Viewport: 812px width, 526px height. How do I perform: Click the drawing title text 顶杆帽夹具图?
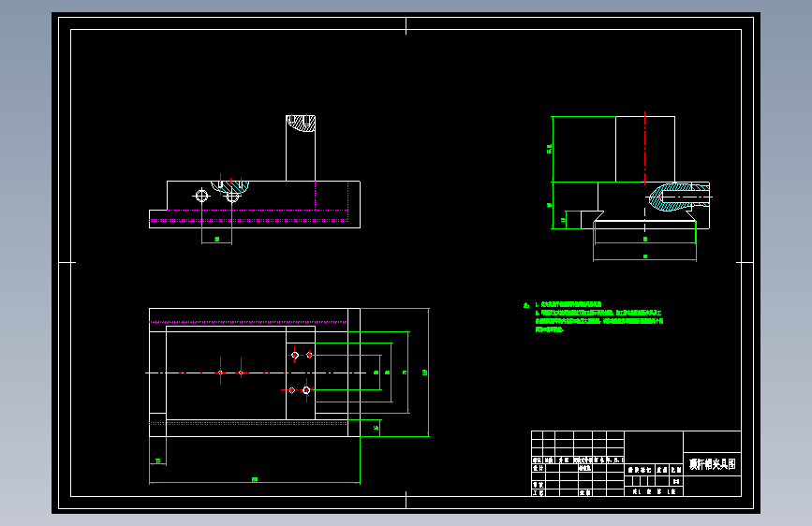click(712, 464)
